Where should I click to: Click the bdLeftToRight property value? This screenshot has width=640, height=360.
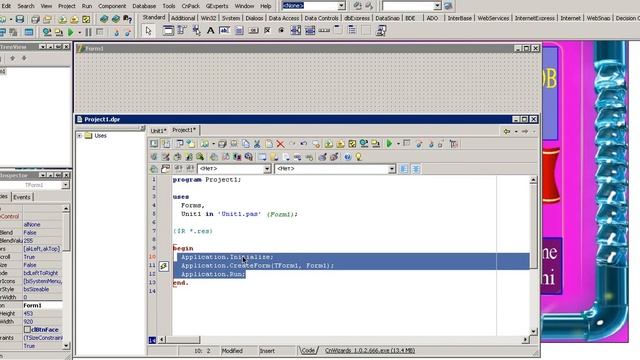pyautogui.click(x=42, y=273)
